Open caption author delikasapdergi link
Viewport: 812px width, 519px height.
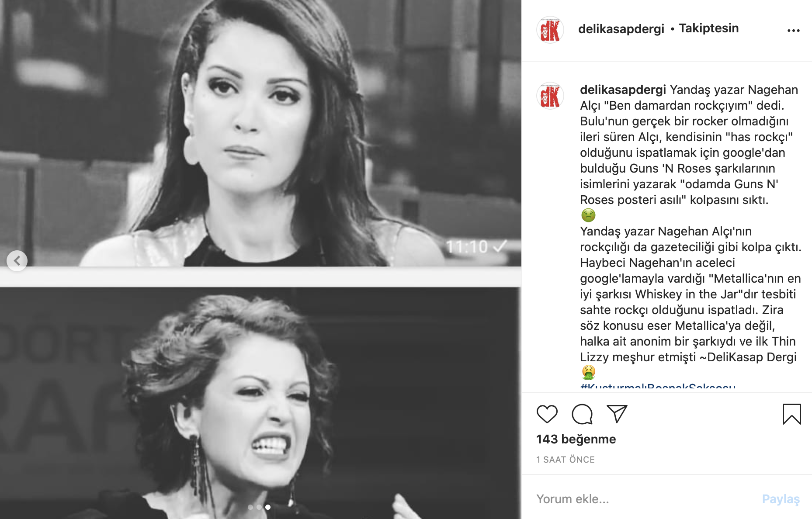[623, 90]
